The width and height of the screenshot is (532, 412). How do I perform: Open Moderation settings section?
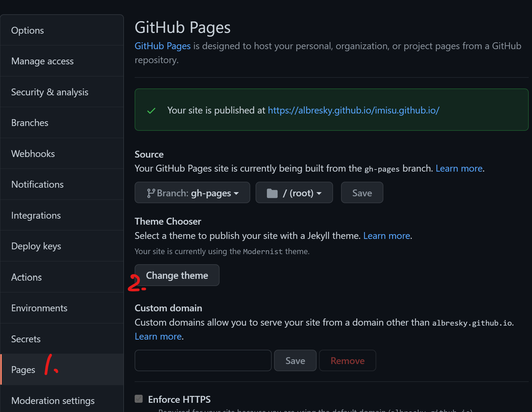coord(62,401)
